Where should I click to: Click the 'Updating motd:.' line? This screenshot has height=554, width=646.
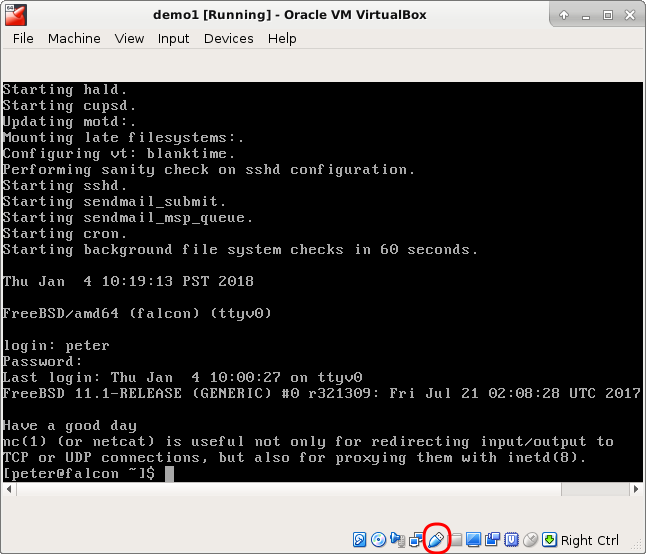69,122
